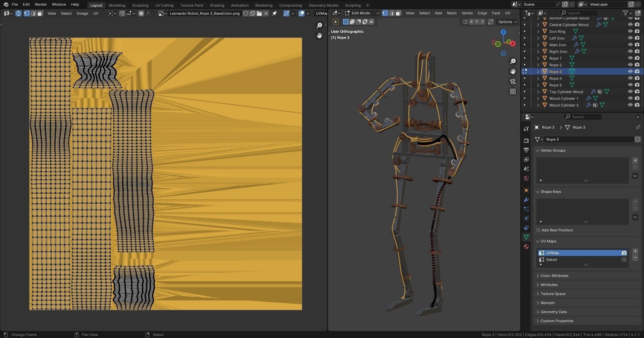Viewport: 644px width, 338px height.
Task: Enable Add Rest Position checkbox
Action: click(538, 230)
